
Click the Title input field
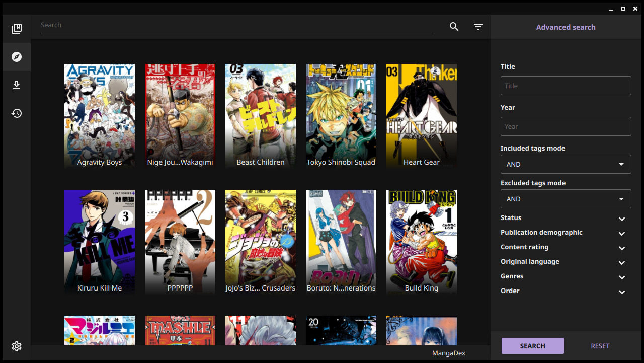[566, 86]
